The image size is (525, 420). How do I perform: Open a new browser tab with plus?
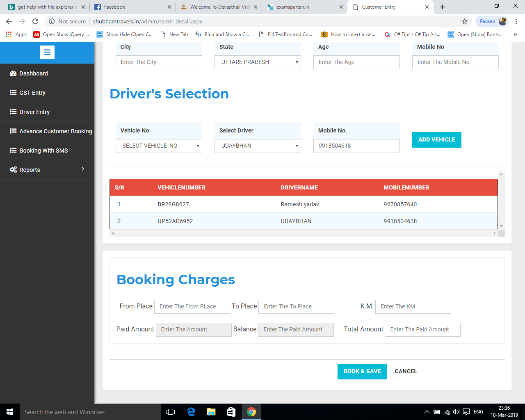click(x=443, y=7)
